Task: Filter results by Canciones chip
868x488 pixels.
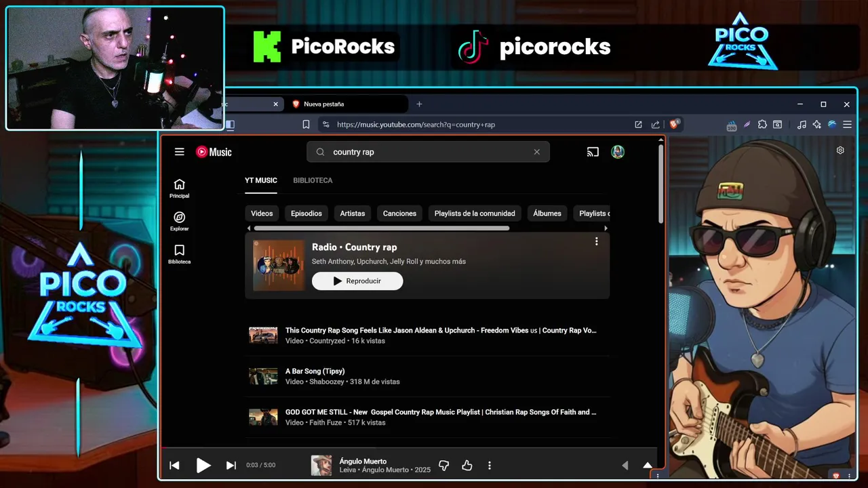Action: (x=399, y=213)
